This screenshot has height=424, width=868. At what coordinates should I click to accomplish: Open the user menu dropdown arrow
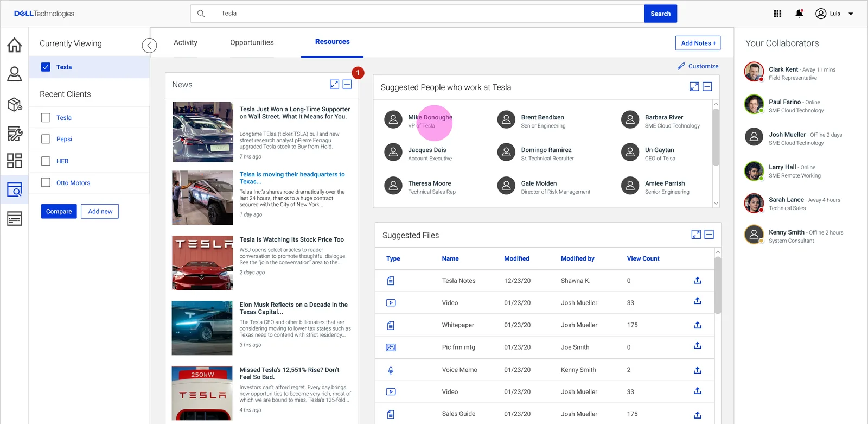pos(851,14)
